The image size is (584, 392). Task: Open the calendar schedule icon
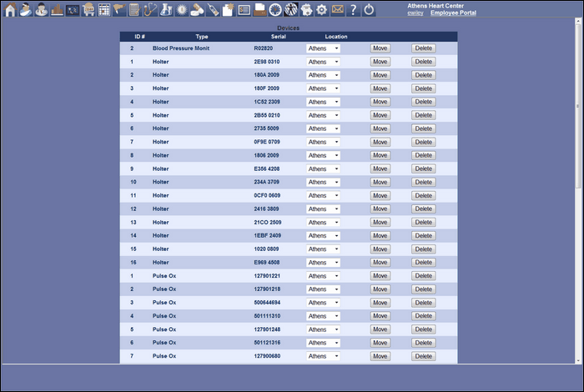pos(104,10)
